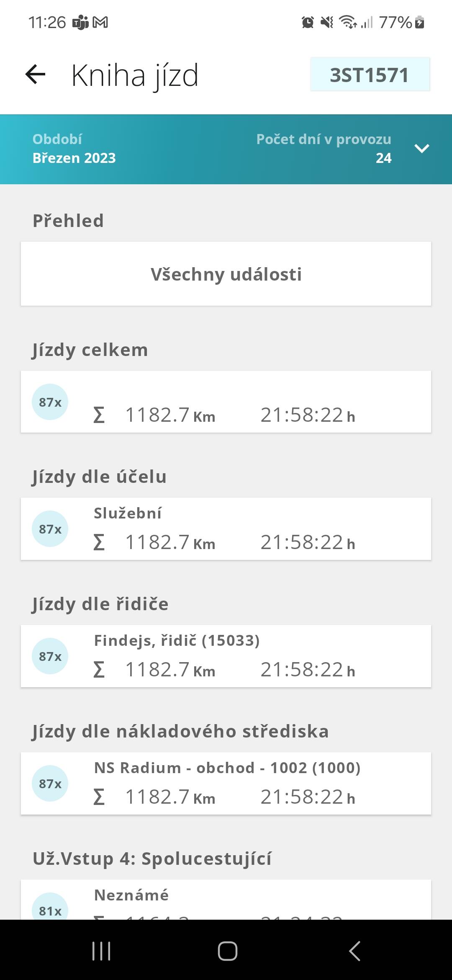
Task: Tap Počet dní v provozu value
Action: pyautogui.click(x=383, y=158)
